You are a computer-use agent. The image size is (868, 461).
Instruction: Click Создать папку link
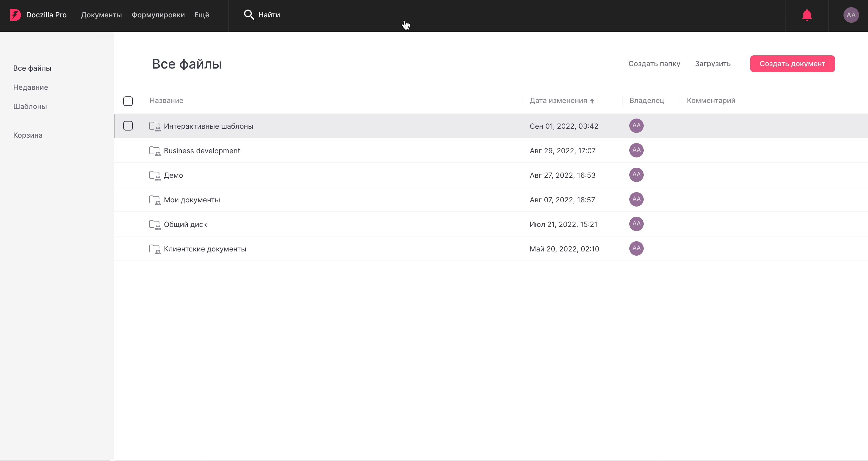point(654,64)
